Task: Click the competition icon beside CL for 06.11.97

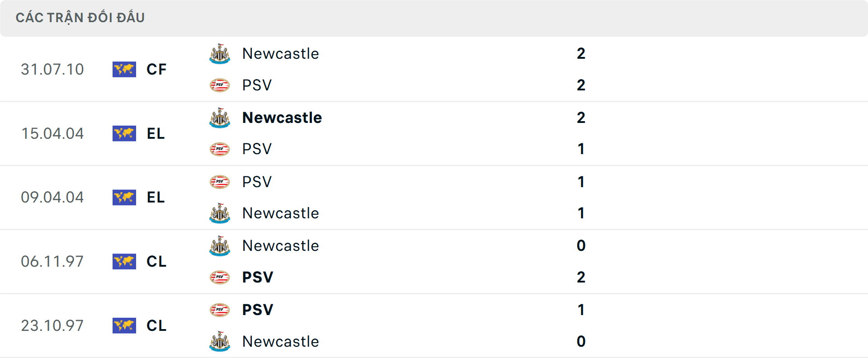Action: click(x=124, y=262)
